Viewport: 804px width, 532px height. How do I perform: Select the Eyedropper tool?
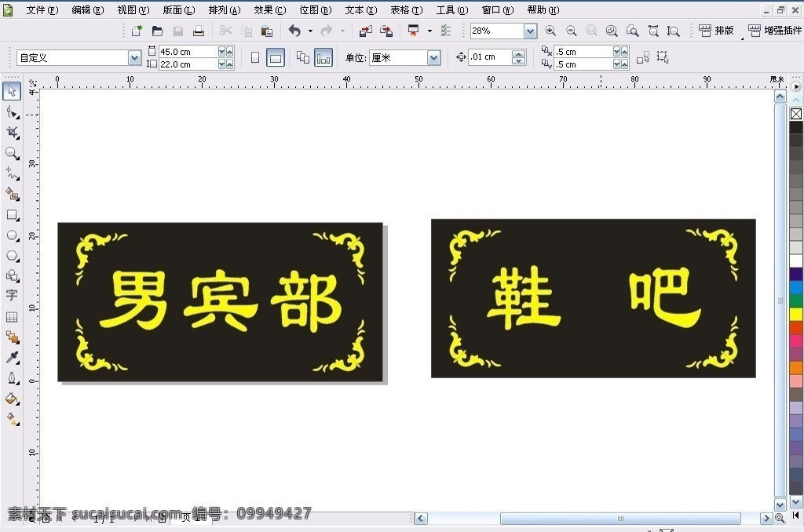click(x=13, y=358)
